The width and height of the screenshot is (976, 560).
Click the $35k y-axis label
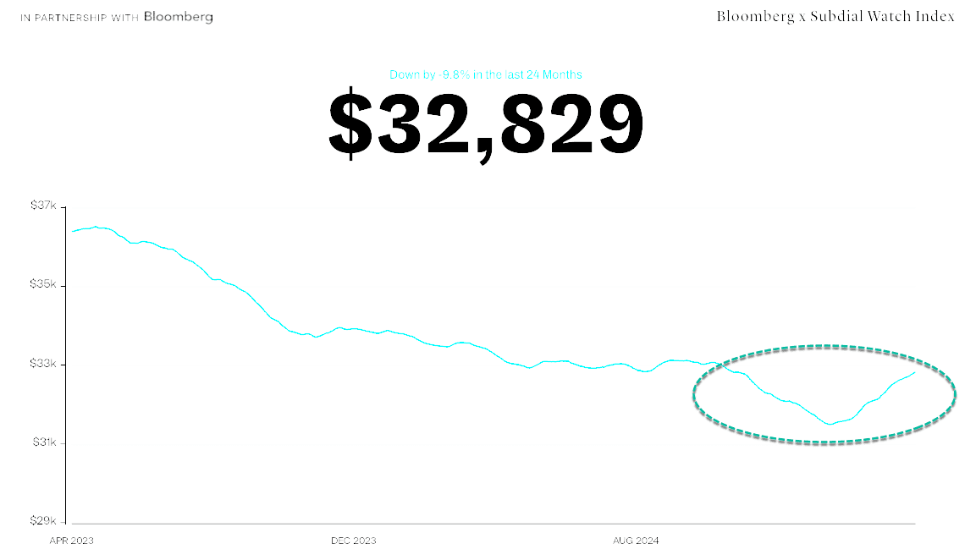click(42, 285)
